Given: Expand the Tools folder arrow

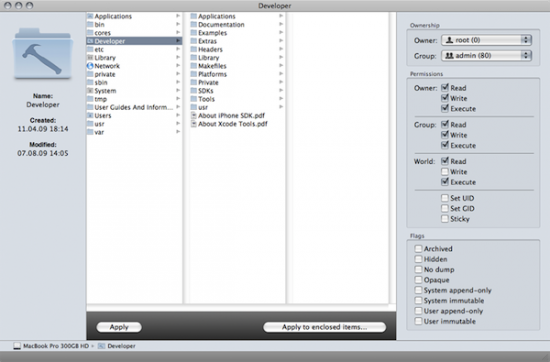Looking at the screenshot, I should point(281,99).
